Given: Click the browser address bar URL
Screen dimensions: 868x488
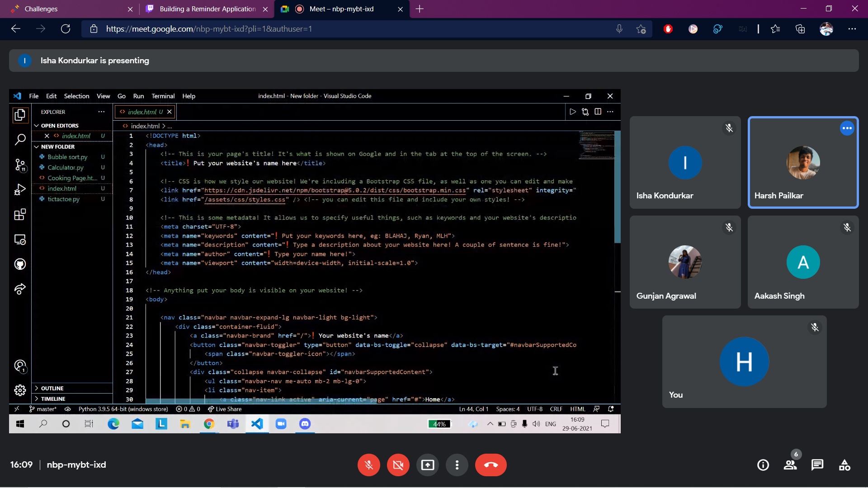Looking at the screenshot, I should [x=209, y=29].
